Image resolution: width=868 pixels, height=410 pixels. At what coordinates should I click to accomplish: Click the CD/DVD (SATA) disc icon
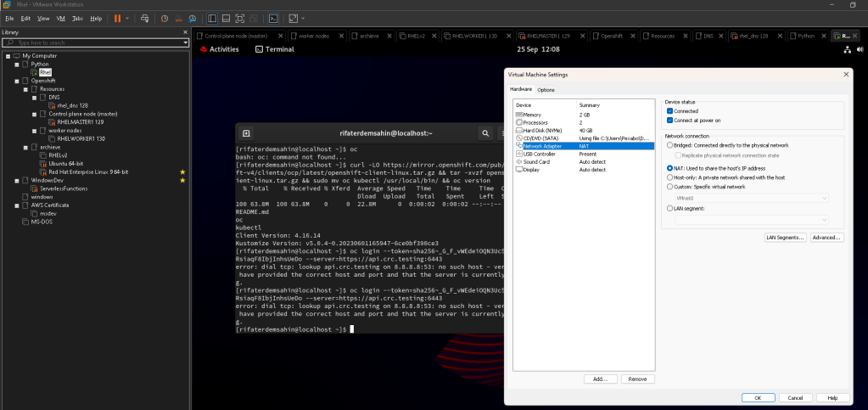518,138
